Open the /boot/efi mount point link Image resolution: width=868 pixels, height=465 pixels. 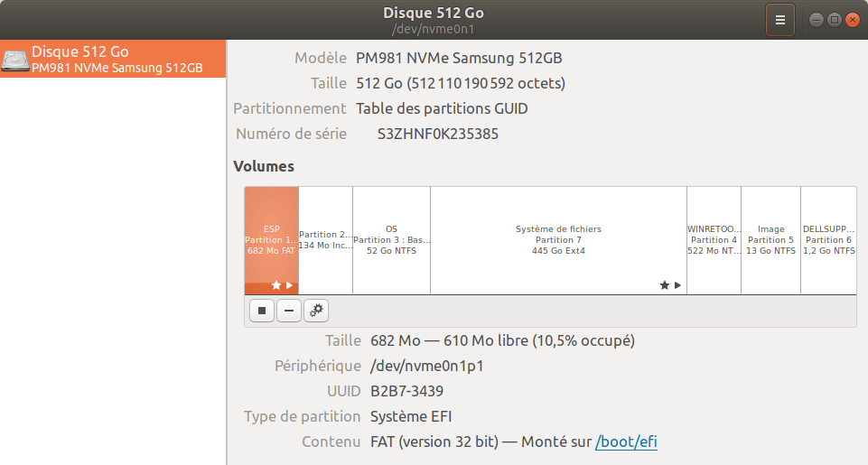[626, 442]
